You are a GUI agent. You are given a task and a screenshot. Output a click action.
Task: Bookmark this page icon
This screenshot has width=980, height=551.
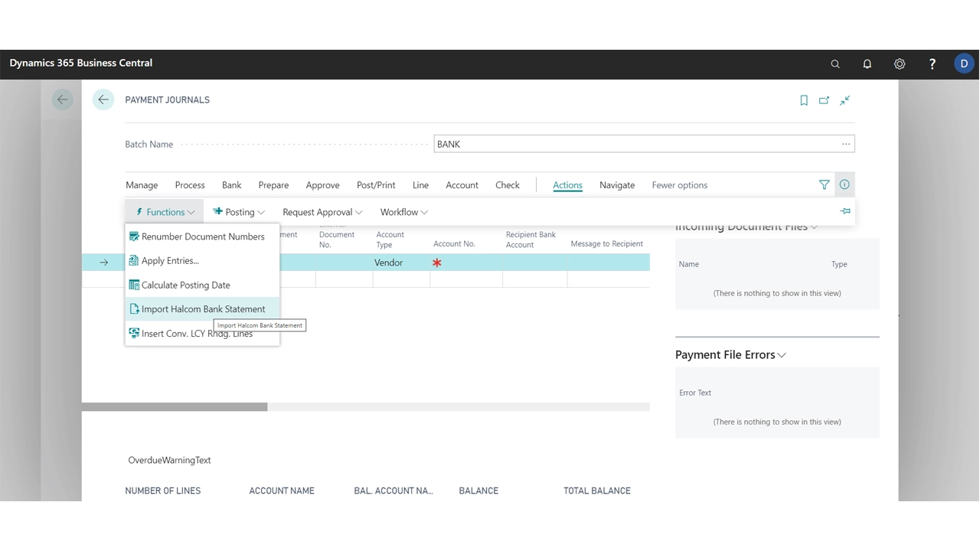point(804,100)
